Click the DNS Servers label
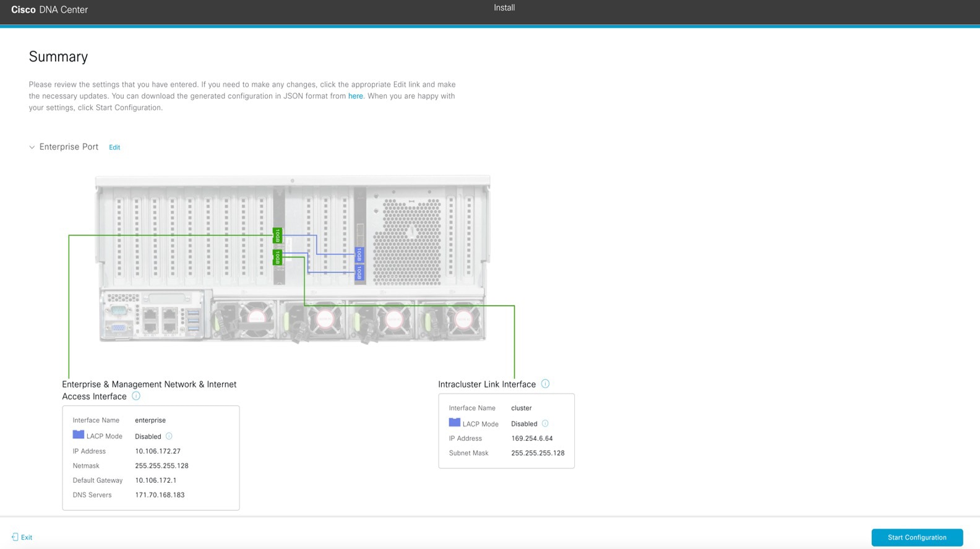This screenshot has width=980, height=549. coord(92,495)
